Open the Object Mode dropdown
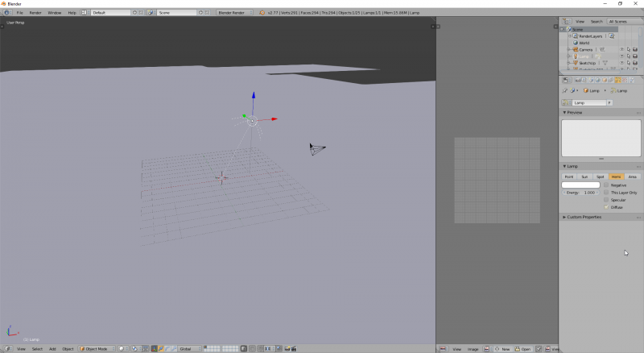 pyautogui.click(x=97, y=349)
